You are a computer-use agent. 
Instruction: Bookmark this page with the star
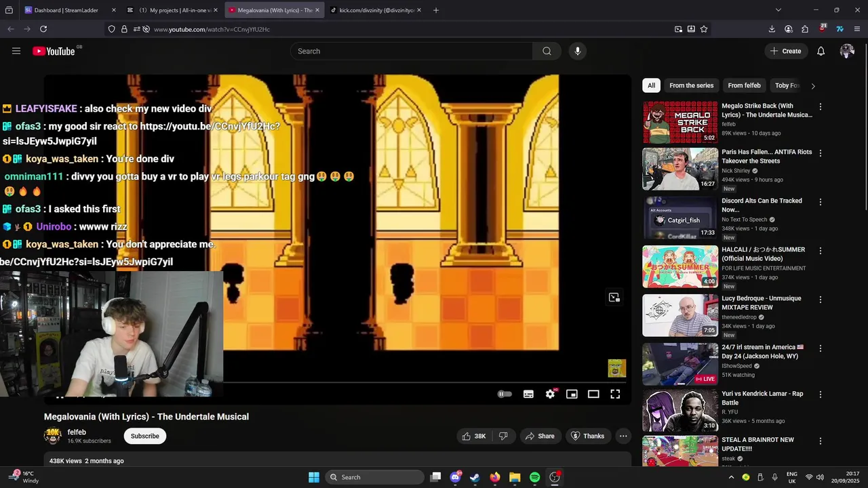pos(704,29)
